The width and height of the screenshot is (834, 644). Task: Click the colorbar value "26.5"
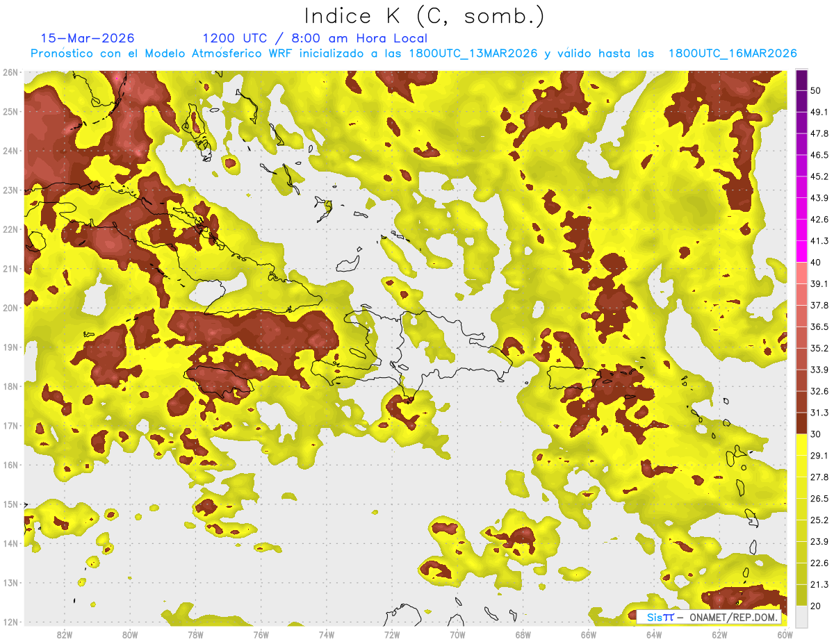pyautogui.click(x=819, y=498)
